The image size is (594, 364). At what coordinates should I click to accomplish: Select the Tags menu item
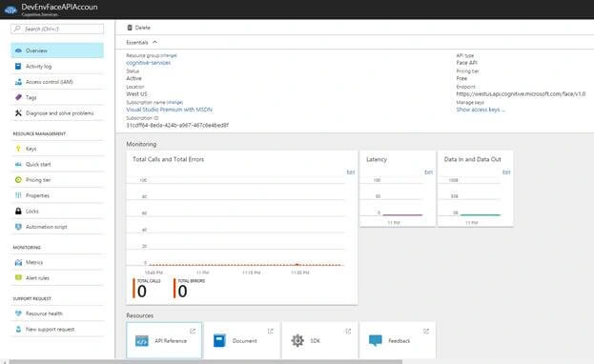[57, 97]
